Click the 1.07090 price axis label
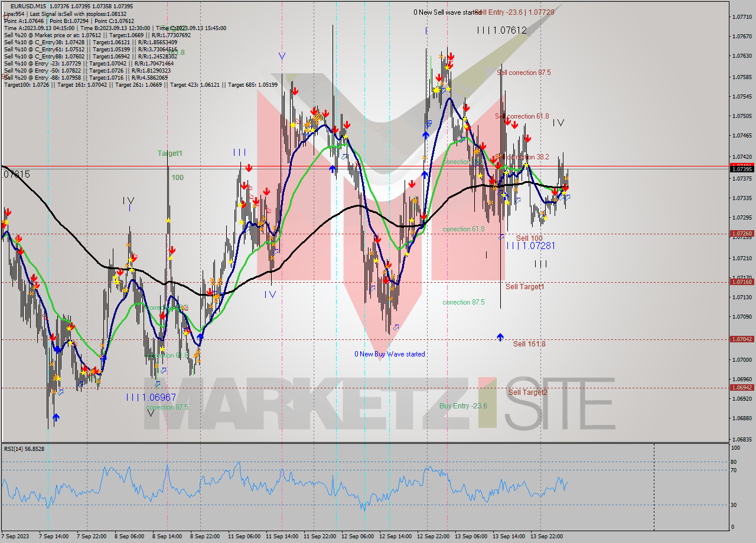Image resolution: width=756 pixels, height=543 pixels. click(x=742, y=317)
